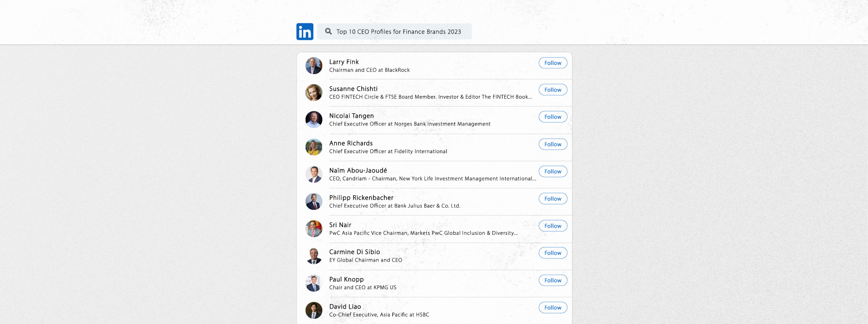Follow Philipp Rickenbacher
The image size is (868, 324).
[553, 199]
